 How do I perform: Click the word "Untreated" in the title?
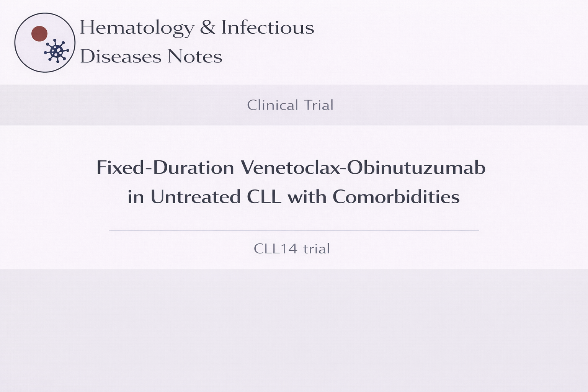click(x=195, y=197)
